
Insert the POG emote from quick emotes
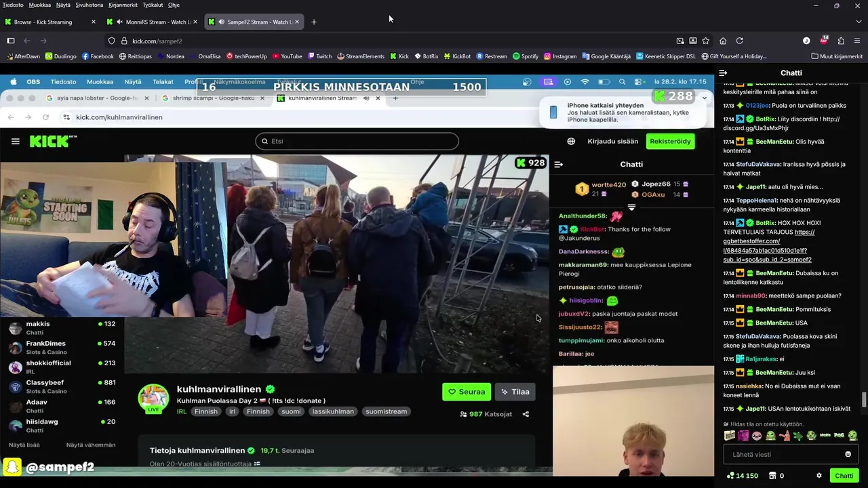point(839,436)
